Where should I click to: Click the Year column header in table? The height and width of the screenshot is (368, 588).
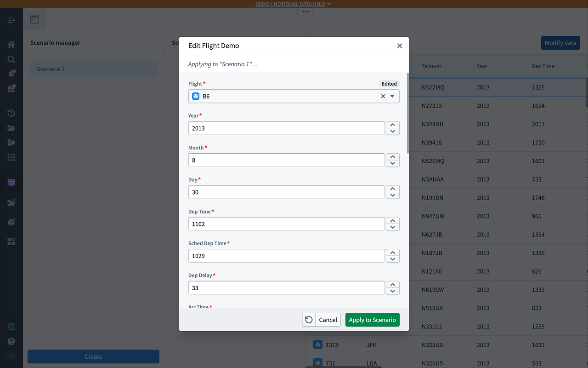pos(481,66)
